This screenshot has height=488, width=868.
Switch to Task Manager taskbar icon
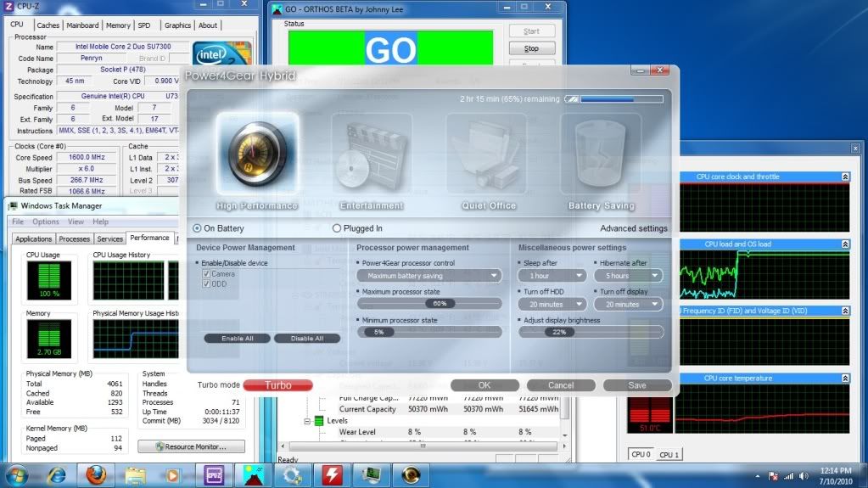371,475
